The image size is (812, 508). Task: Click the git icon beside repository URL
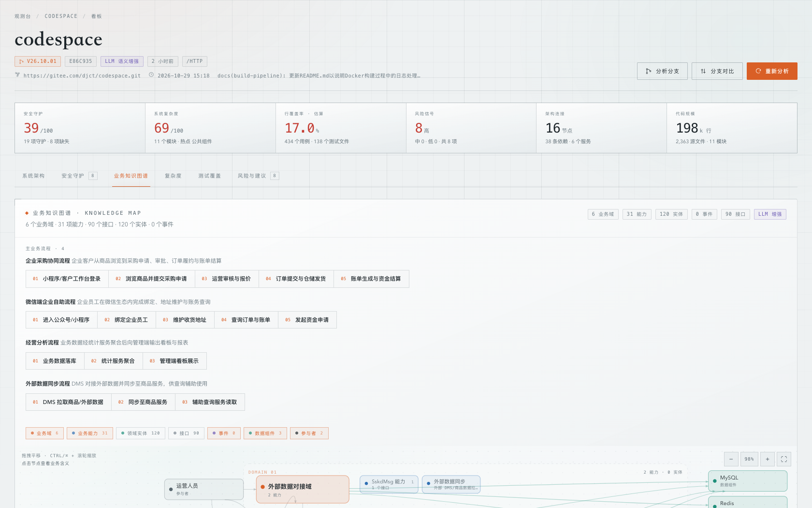coord(17,75)
